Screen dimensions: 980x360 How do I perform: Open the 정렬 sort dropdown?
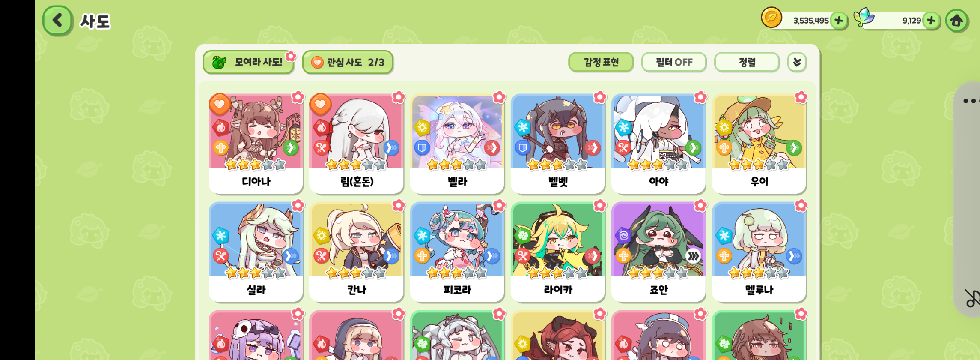[x=747, y=62]
